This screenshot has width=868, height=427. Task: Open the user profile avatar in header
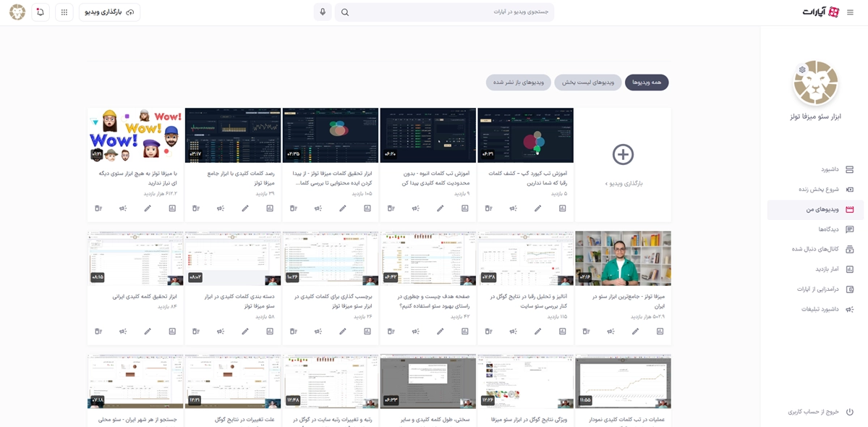(17, 12)
